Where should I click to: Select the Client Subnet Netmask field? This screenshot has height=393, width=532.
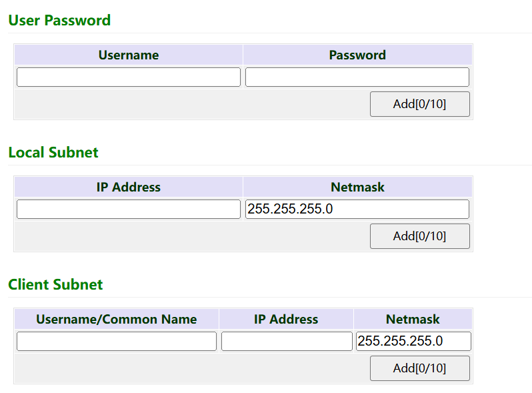(413, 341)
